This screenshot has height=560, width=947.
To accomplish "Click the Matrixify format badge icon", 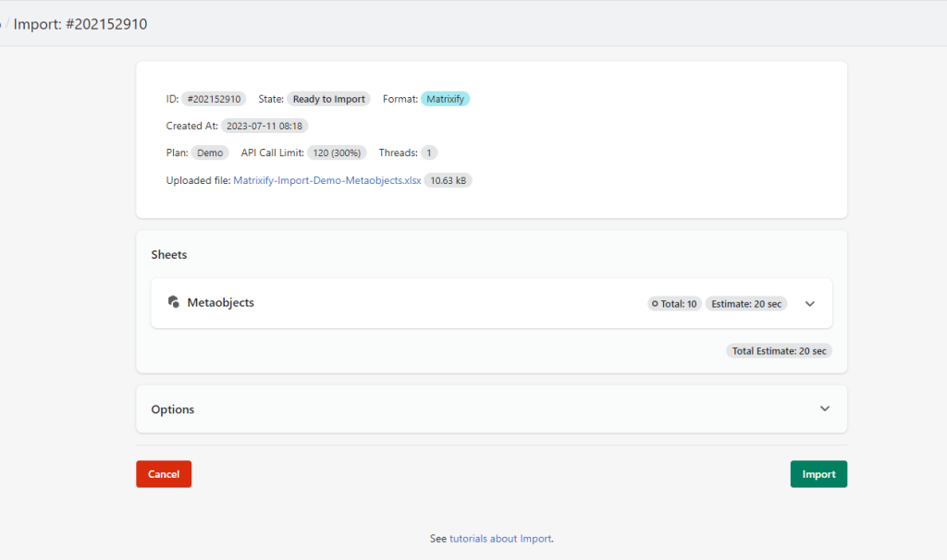I will tap(445, 98).
